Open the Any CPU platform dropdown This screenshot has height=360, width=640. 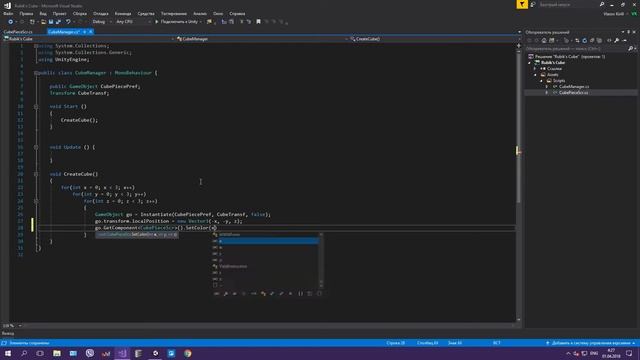[133, 22]
